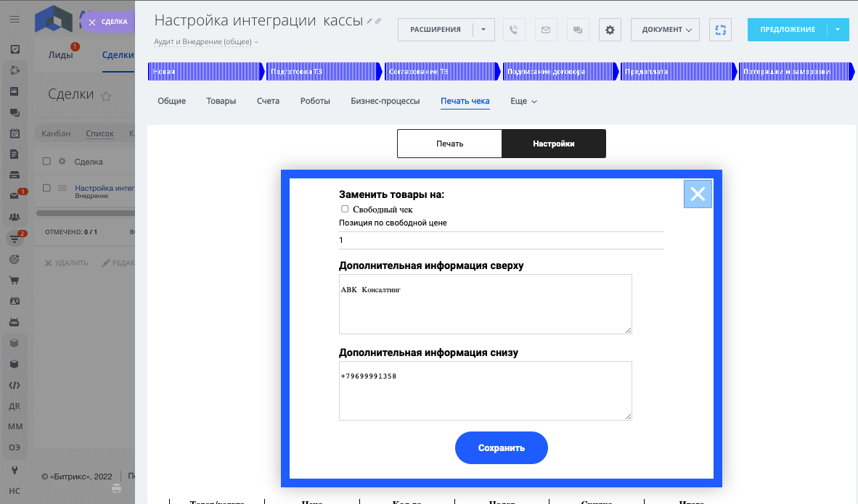Copy deal link with the chain icon
The height and width of the screenshot is (504, 858).
[378, 21]
